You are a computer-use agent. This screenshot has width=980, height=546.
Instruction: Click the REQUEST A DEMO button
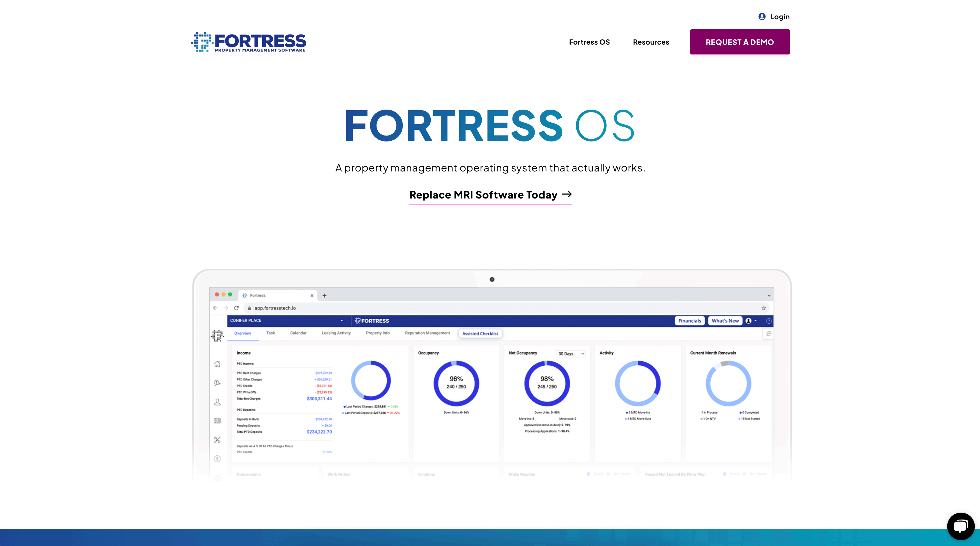point(740,42)
